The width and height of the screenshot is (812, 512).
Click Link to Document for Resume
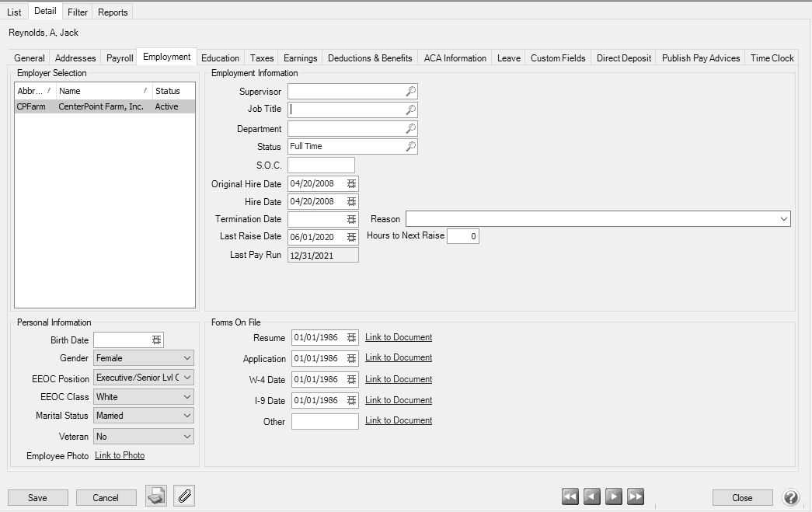[x=399, y=337]
